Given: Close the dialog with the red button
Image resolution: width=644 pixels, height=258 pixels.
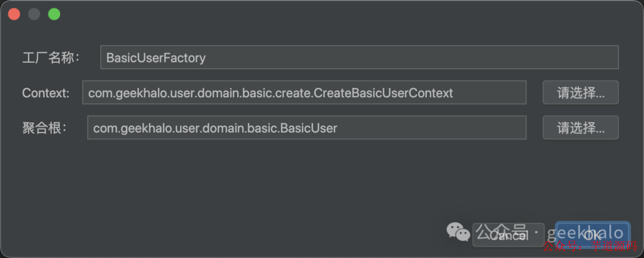Looking at the screenshot, I should point(14,14).
